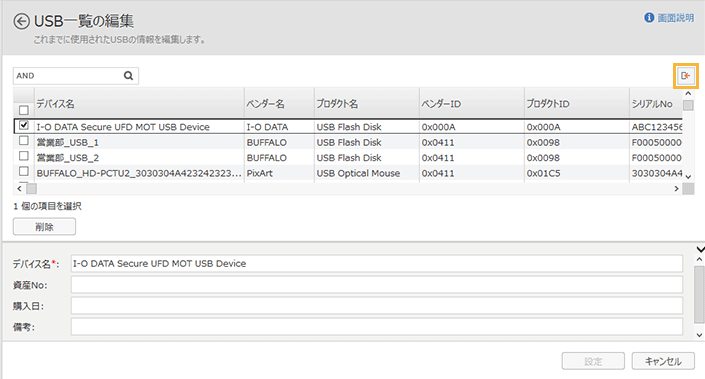Viewport: 705px width, 379px height.
Task: Select the BUFFALO_HD-PCTU2_3030304A device name cell
Action: click(x=139, y=173)
